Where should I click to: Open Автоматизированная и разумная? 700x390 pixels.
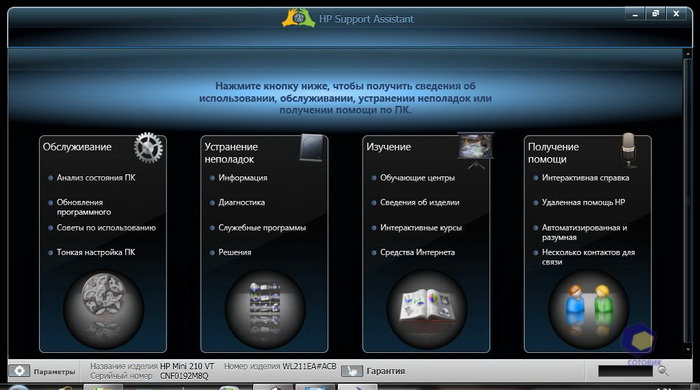tap(584, 232)
